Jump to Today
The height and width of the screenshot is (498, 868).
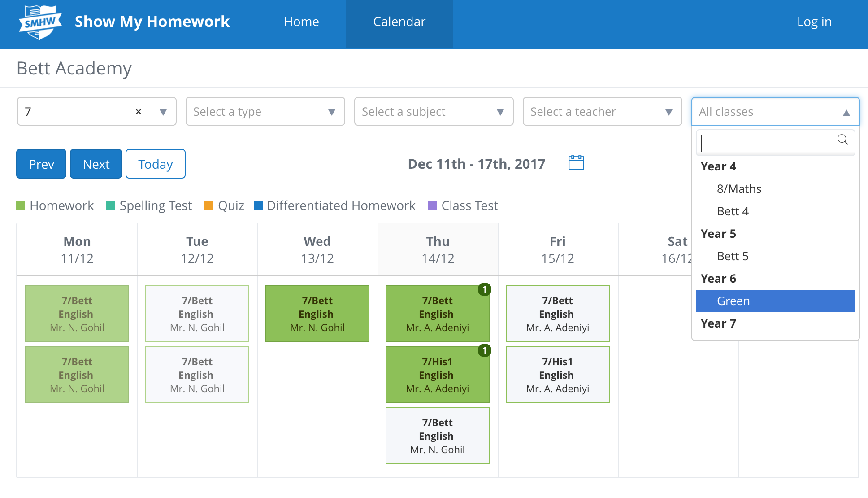click(156, 164)
